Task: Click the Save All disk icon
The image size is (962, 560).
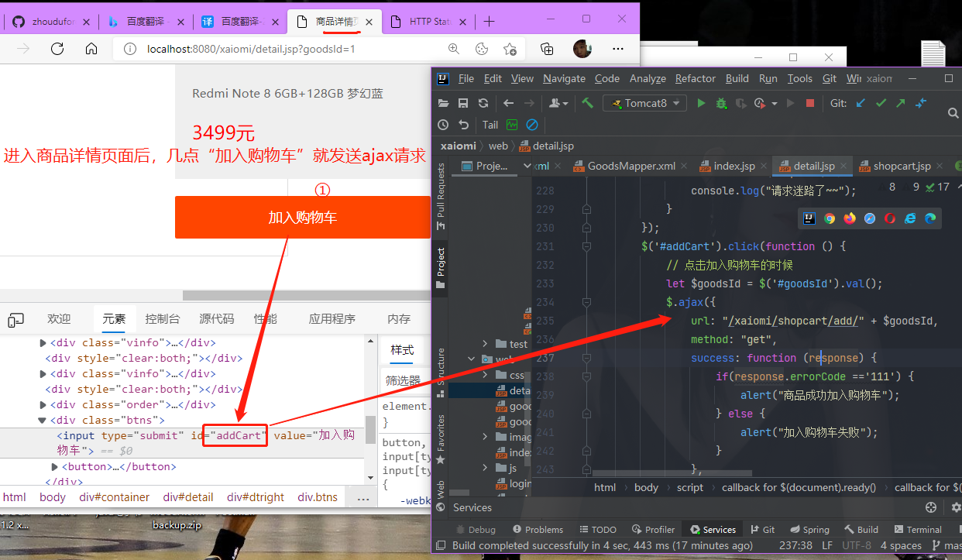Action: tap(463, 103)
